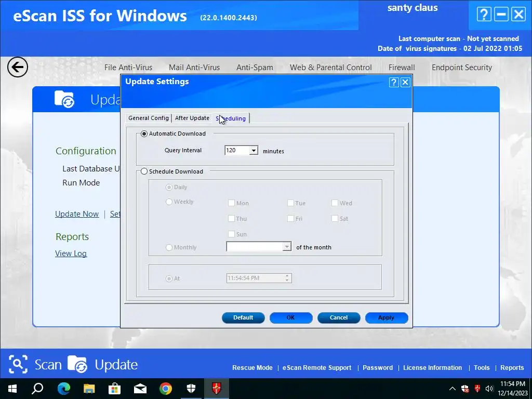Tick the Sun checkbox

(231, 234)
